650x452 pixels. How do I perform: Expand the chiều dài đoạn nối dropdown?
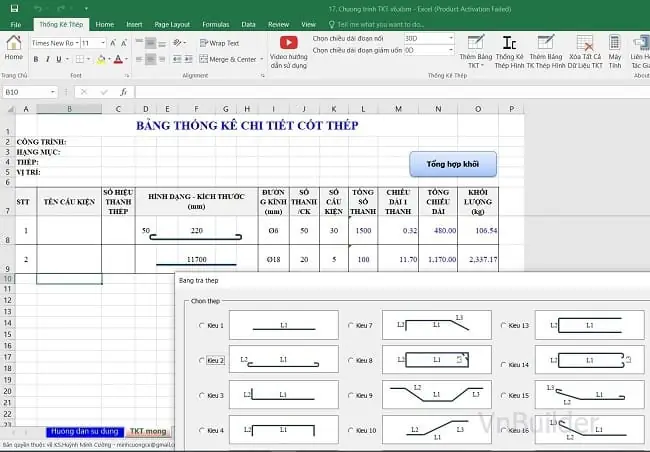tap(451, 38)
